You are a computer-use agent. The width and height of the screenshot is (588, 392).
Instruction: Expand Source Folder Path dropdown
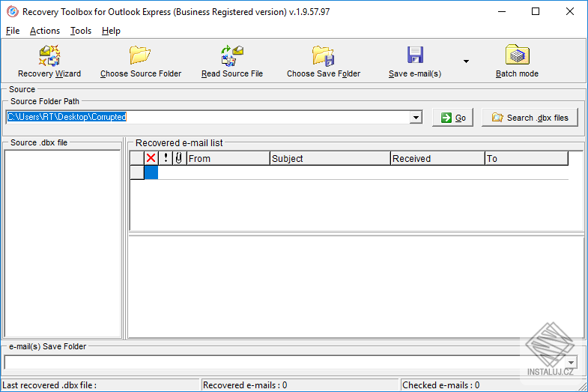point(416,118)
